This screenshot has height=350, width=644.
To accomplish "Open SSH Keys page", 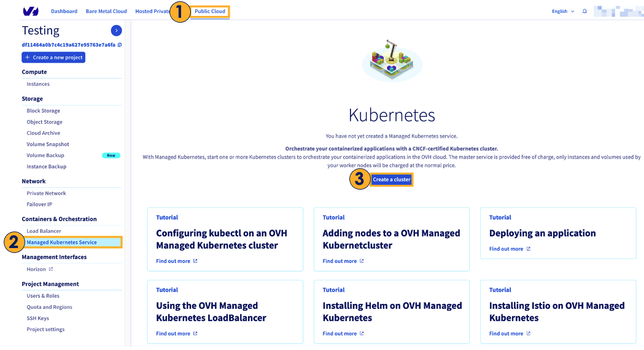I will pyautogui.click(x=38, y=318).
